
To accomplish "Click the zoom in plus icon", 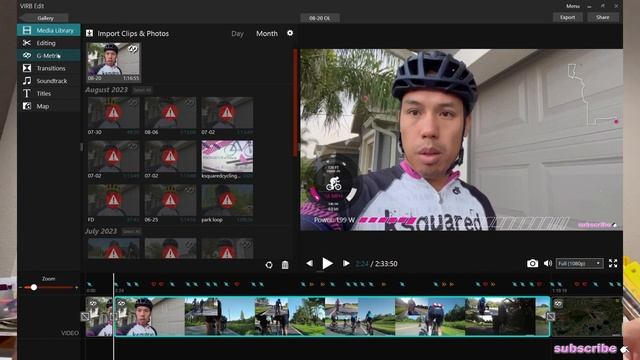I will pyautogui.click(x=76, y=287).
